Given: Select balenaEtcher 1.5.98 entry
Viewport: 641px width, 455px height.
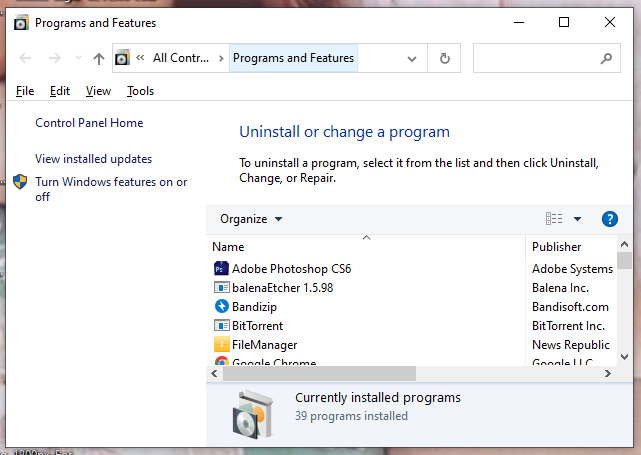Looking at the screenshot, I should pyautogui.click(x=282, y=288).
